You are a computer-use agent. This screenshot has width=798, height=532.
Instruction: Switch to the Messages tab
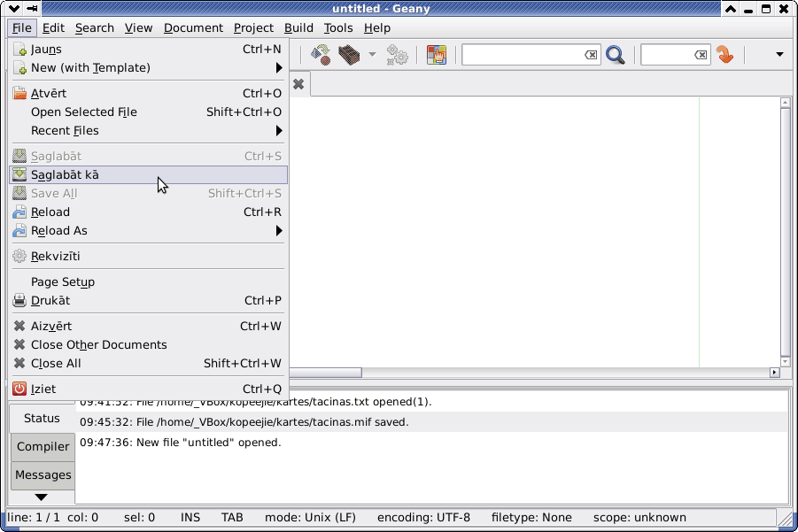tap(43, 475)
